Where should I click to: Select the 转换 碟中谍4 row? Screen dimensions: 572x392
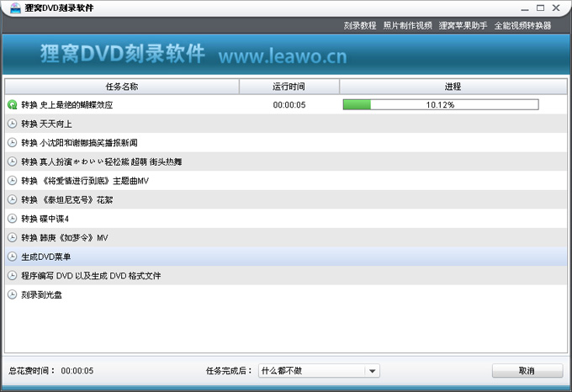[286, 219]
